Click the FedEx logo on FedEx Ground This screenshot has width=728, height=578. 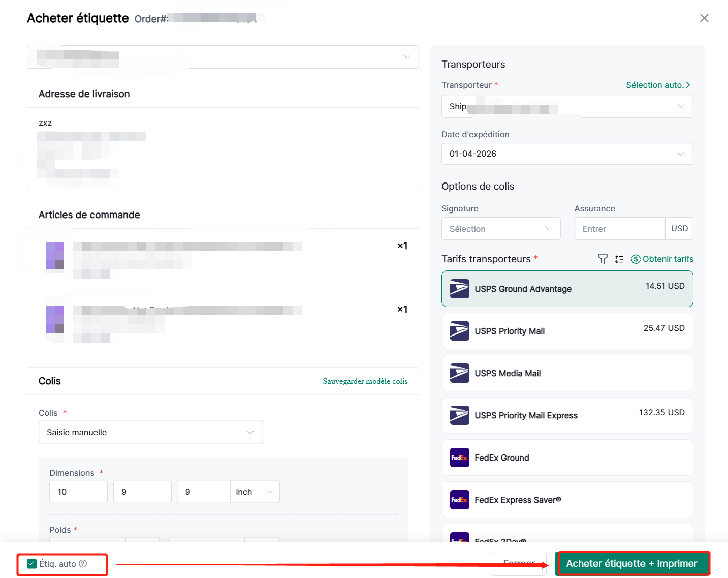[459, 458]
